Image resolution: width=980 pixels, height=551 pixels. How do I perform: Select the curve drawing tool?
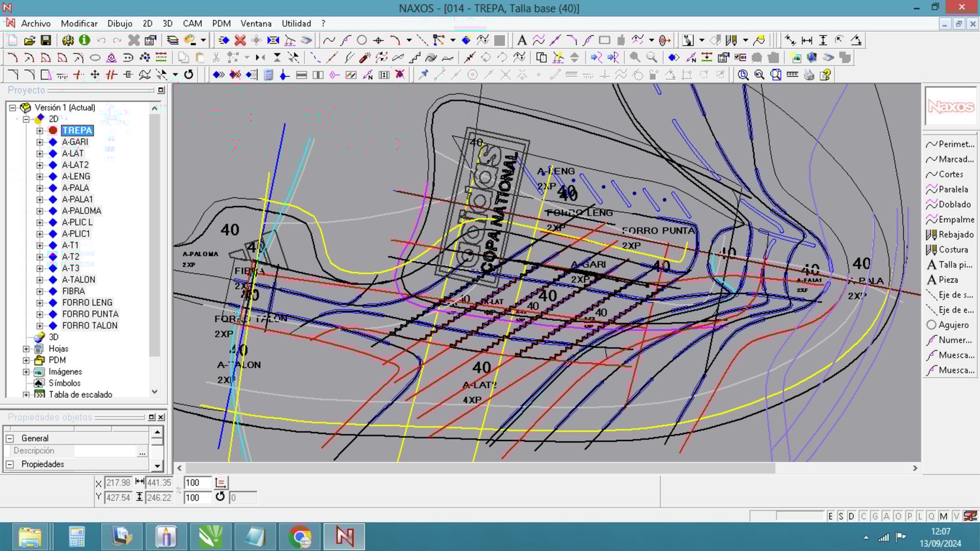[329, 41]
